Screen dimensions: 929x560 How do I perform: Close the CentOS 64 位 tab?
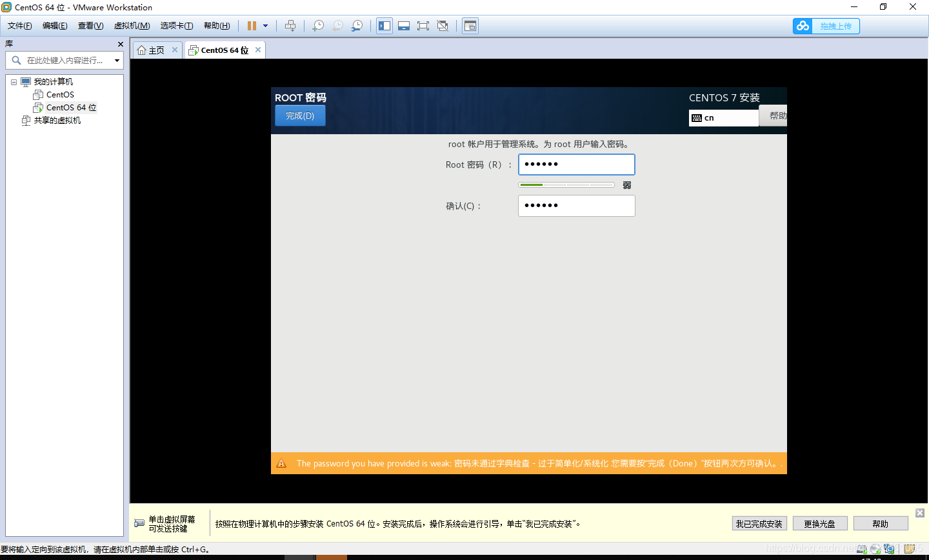[x=258, y=50]
